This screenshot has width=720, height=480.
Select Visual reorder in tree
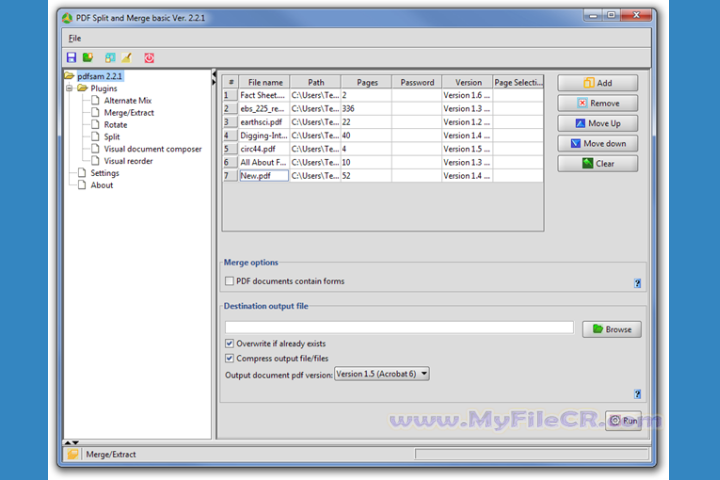128,161
